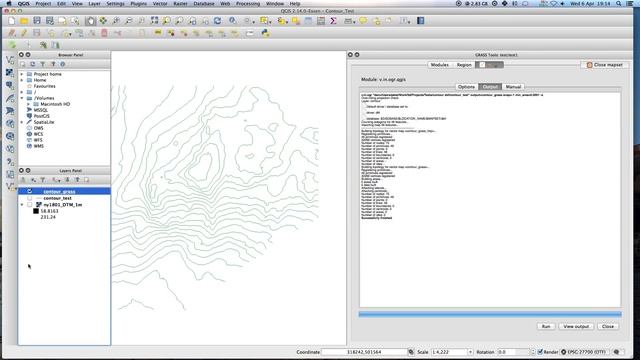Collapse the /Volumes tree item
This screenshot has height=360, width=640.
click(x=22, y=98)
